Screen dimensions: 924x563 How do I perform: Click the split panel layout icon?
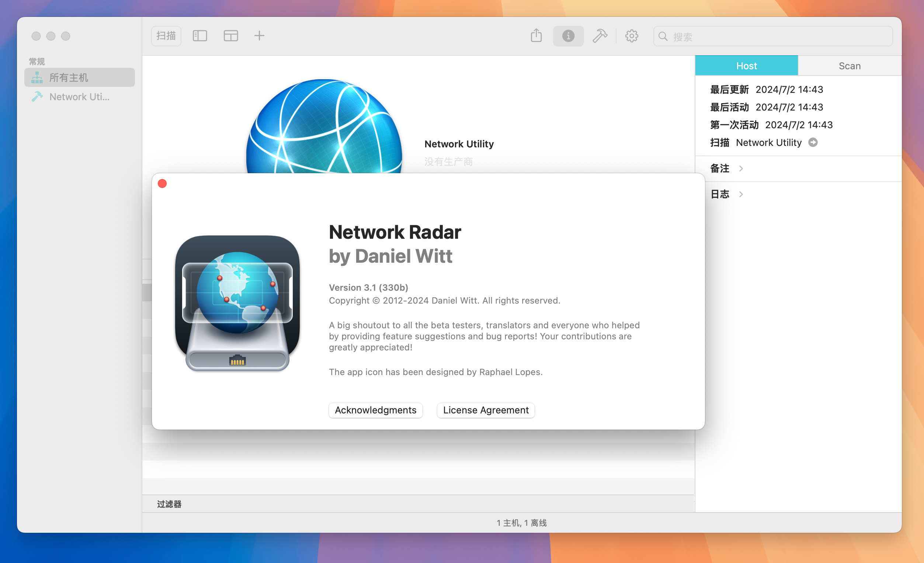[x=230, y=36]
